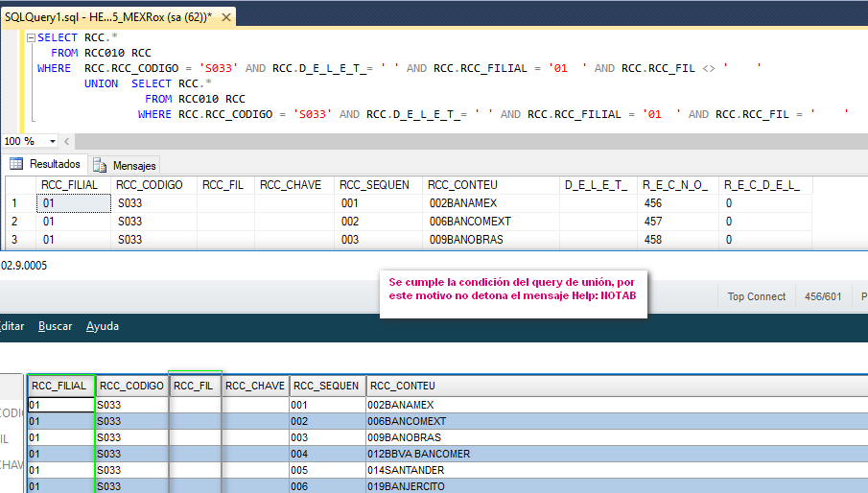
Task: Click the 002BANAMEX cell in results grid
Action: click(491, 203)
